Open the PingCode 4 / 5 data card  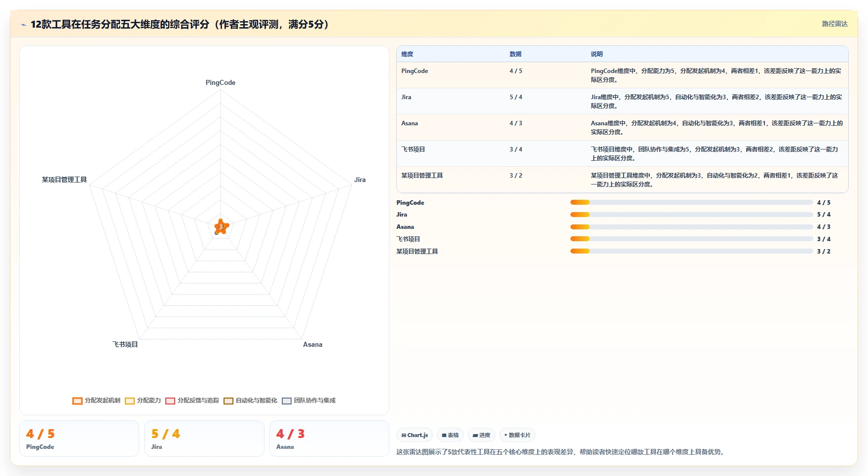(79, 439)
